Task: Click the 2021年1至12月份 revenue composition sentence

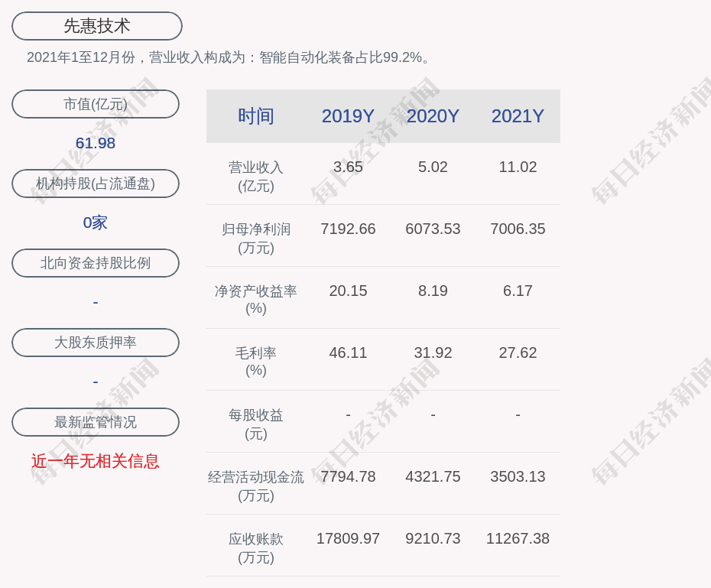Action: pos(228,57)
